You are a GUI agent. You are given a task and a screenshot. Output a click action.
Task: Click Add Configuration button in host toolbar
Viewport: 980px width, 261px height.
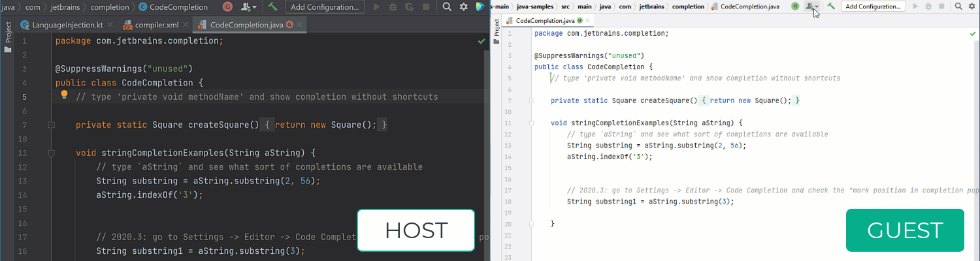pos(324,7)
